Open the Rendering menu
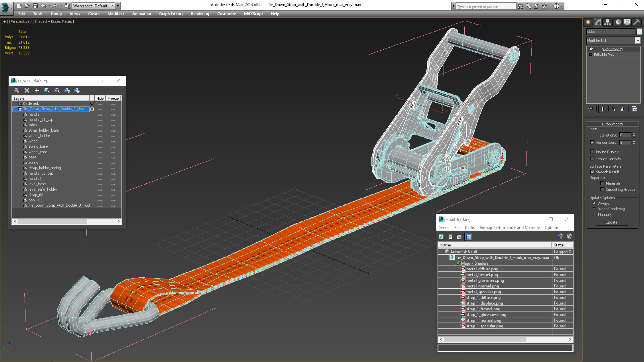The height and width of the screenshot is (362, 644). (200, 14)
